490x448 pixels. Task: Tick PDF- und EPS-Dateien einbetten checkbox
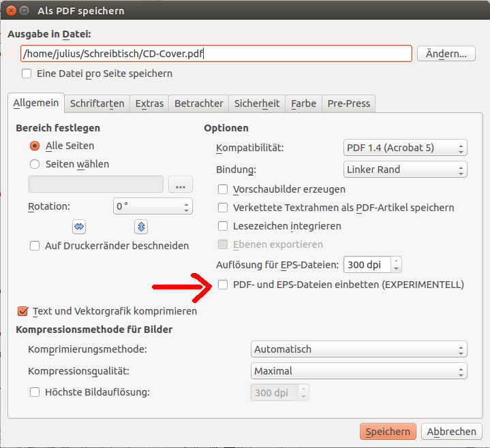point(222,285)
